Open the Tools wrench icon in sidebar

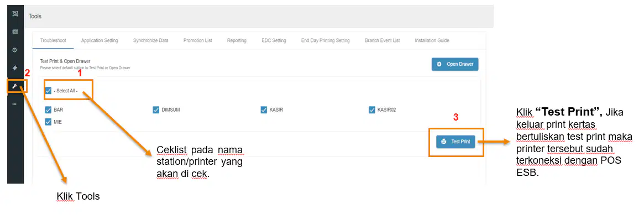15,86
